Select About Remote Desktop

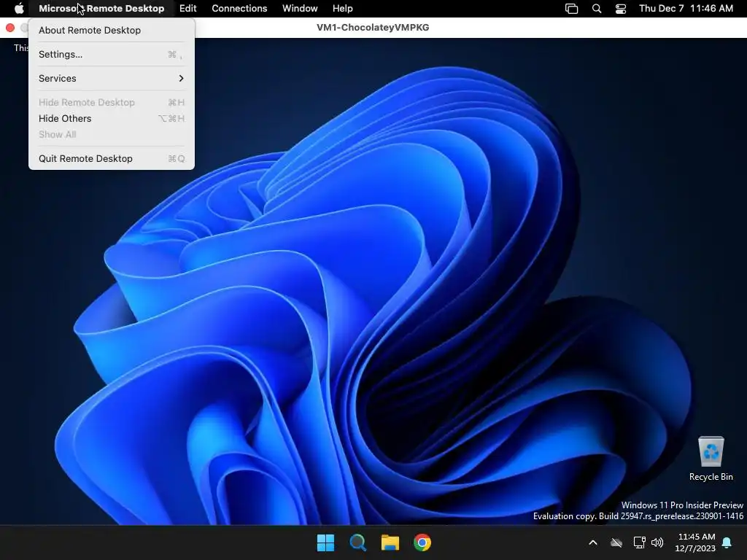(x=112, y=30)
